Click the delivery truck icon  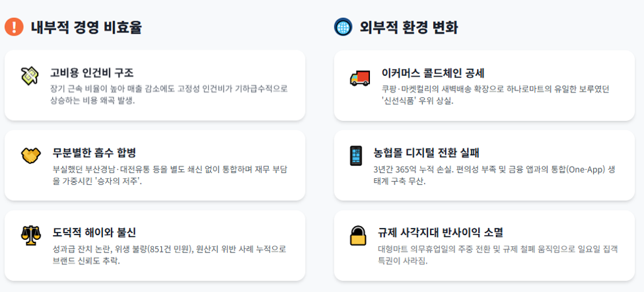[x=360, y=77]
